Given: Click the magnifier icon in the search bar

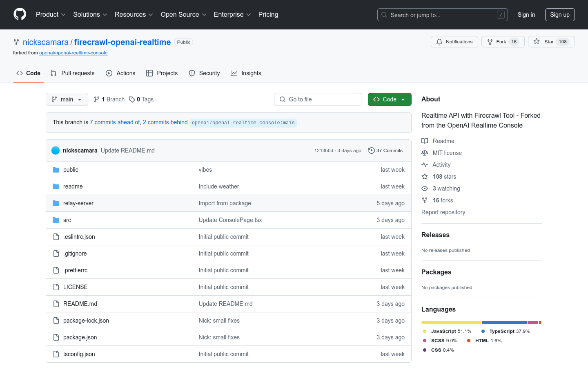Looking at the screenshot, I should click(384, 15).
